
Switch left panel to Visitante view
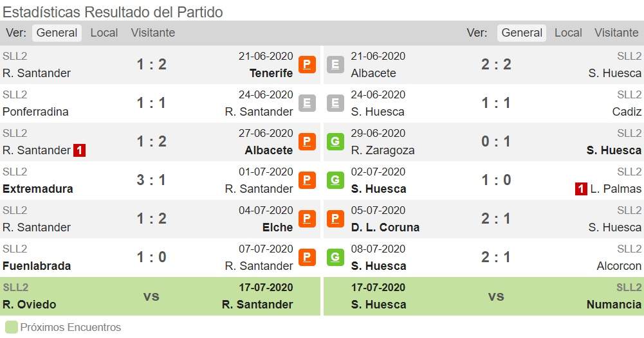(152, 33)
